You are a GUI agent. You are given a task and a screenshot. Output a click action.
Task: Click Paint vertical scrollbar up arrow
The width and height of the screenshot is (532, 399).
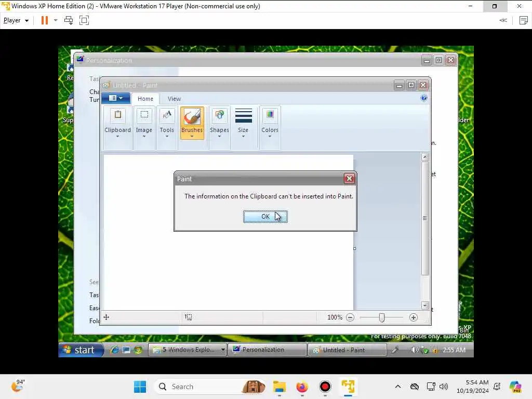tap(425, 157)
